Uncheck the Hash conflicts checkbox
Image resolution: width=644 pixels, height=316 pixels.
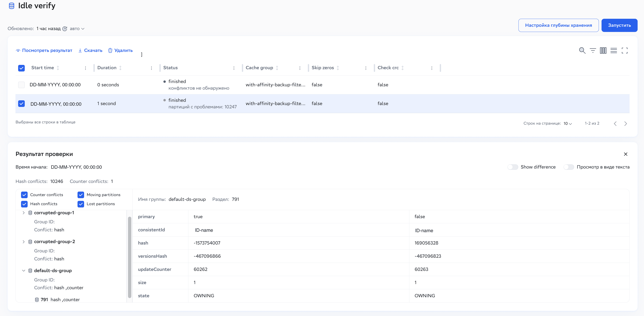[24, 204]
